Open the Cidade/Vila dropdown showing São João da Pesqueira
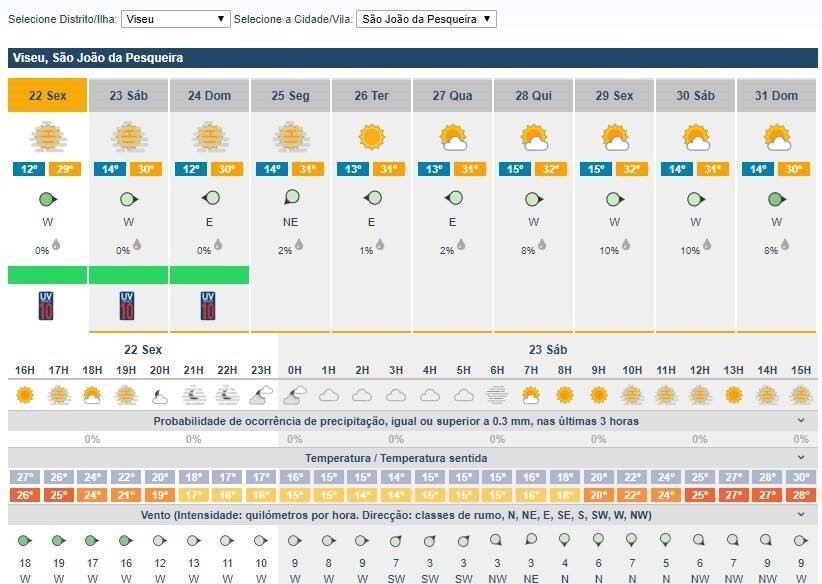The width and height of the screenshot is (822, 584). tap(426, 19)
